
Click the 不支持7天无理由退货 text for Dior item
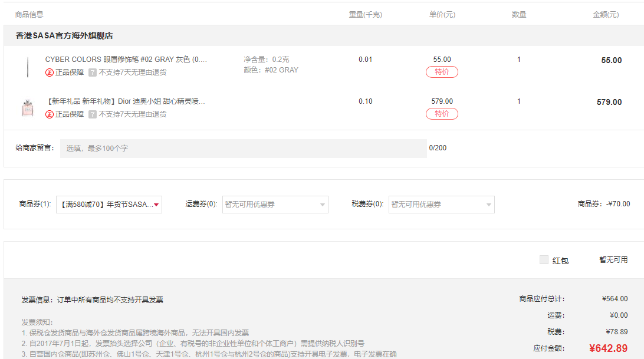coord(133,114)
